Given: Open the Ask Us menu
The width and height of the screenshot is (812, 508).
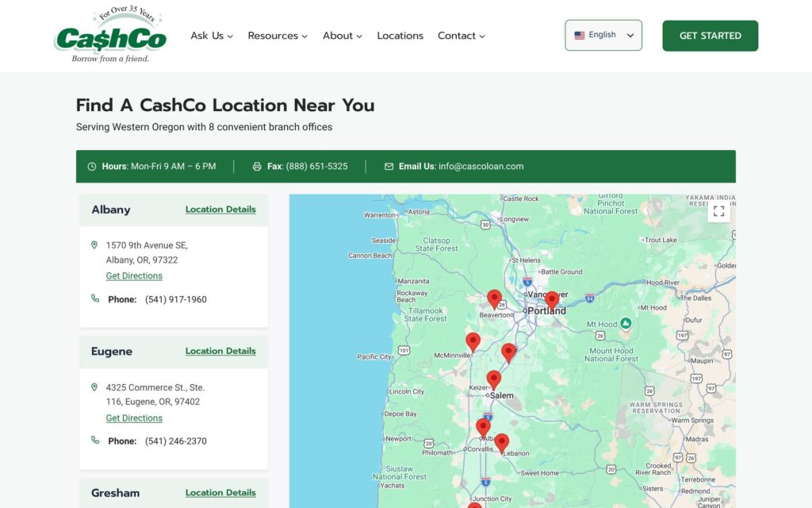Looking at the screenshot, I should 212,36.
